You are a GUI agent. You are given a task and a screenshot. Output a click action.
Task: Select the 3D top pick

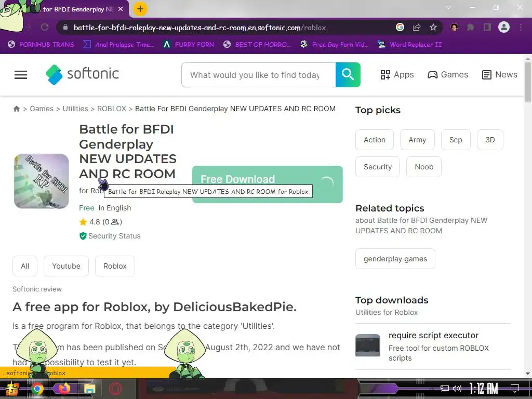[x=490, y=140]
